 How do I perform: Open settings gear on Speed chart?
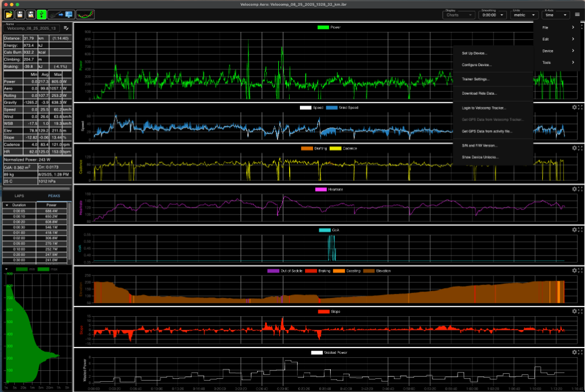point(574,107)
